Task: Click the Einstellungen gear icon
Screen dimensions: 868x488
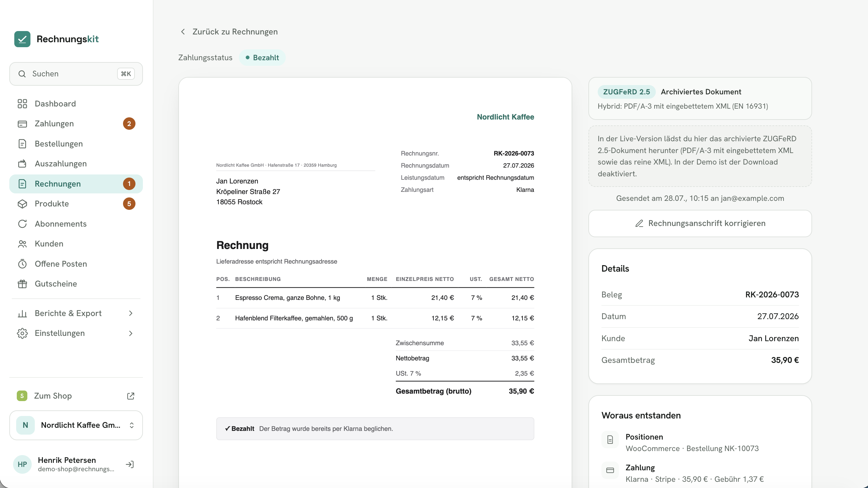Action: [x=22, y=333]
